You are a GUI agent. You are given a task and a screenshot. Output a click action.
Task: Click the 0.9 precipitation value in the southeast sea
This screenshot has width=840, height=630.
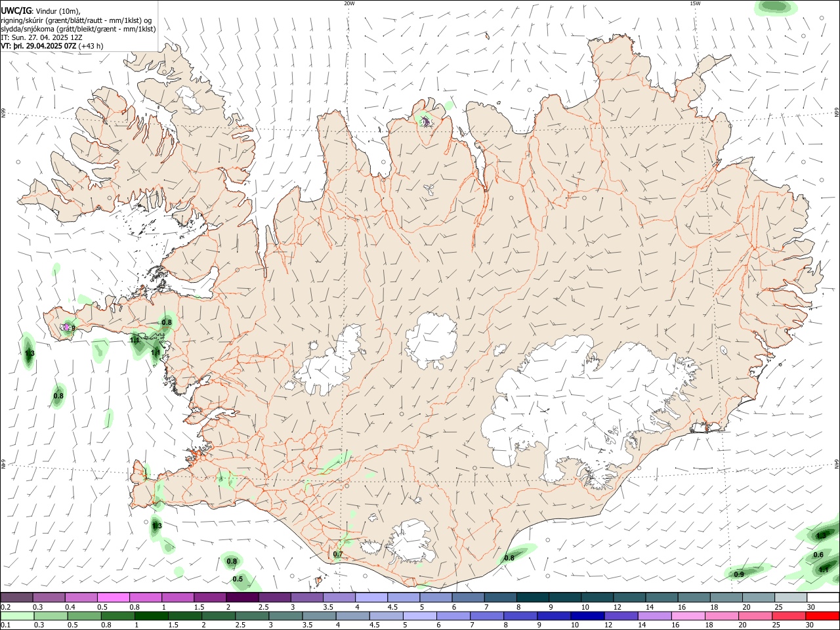pos(739,574)
